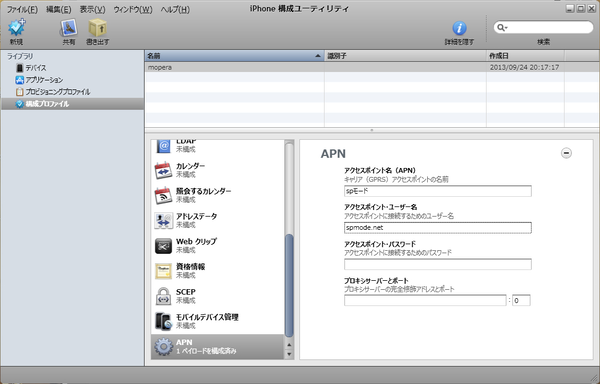The width and height of the screenshot is (600, 384).
Task: Click the LDAP payload icon
Action: (163, 146)
